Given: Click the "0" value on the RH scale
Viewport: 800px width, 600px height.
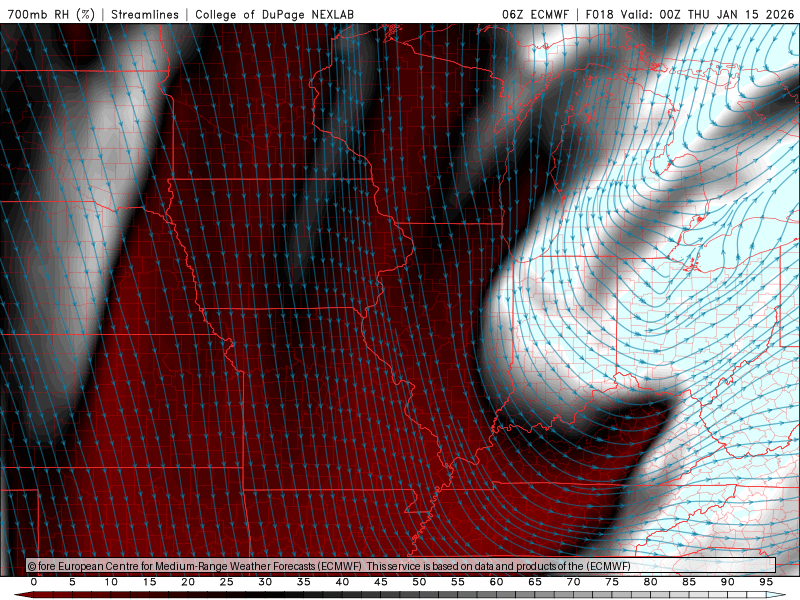Looking at the screenshot, I should click(34, 582).
